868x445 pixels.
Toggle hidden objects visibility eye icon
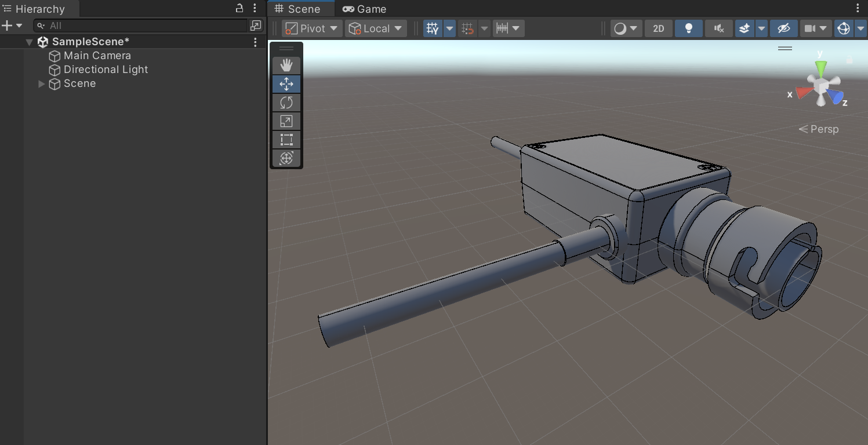(x=783, y=28)
